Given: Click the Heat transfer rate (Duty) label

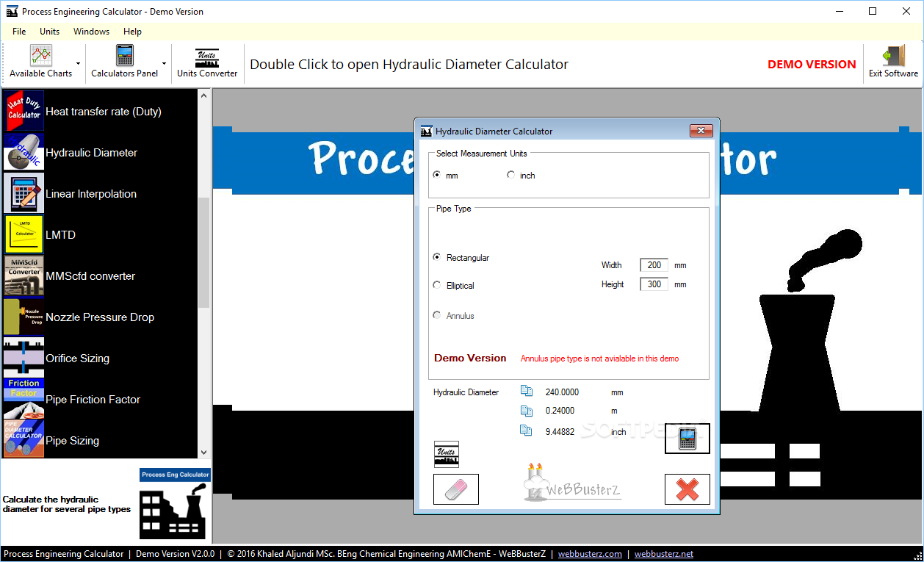Looking at the screenshot, I should [x=104, y=112].
